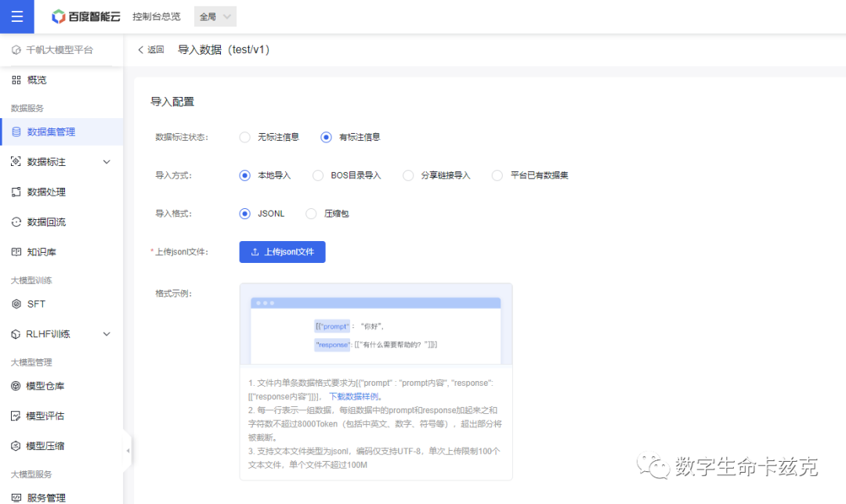The width and height of the screenshot is (846, 504).
Task: Select 分享链接导入 radio option
Action: click(408, 176)
